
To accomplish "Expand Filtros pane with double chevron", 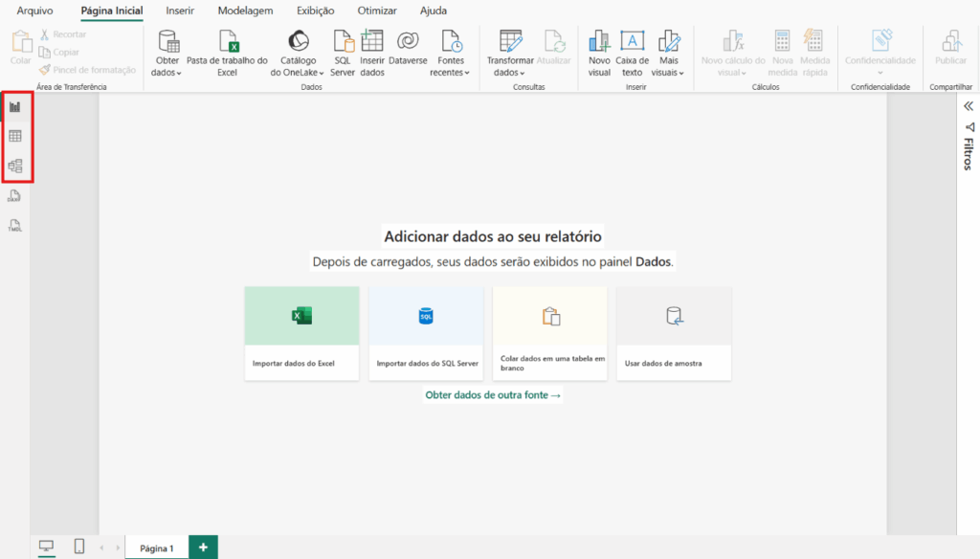I will coord(969,106).
